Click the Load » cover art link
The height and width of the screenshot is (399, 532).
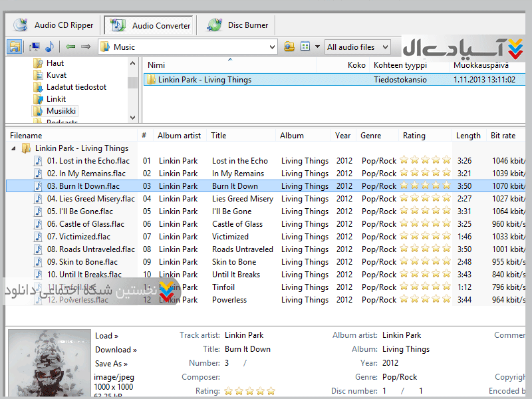pyautogui.click(x=106, y=336)
